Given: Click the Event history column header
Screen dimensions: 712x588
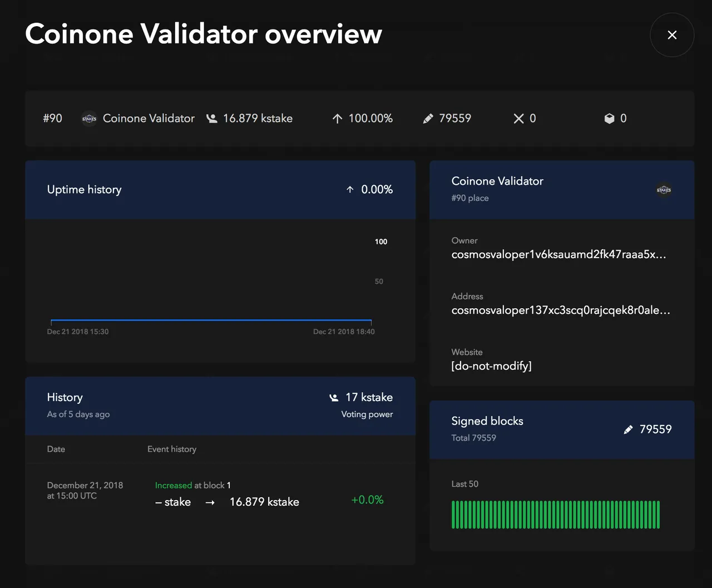Looking at the screenshot, I should 172,449.
